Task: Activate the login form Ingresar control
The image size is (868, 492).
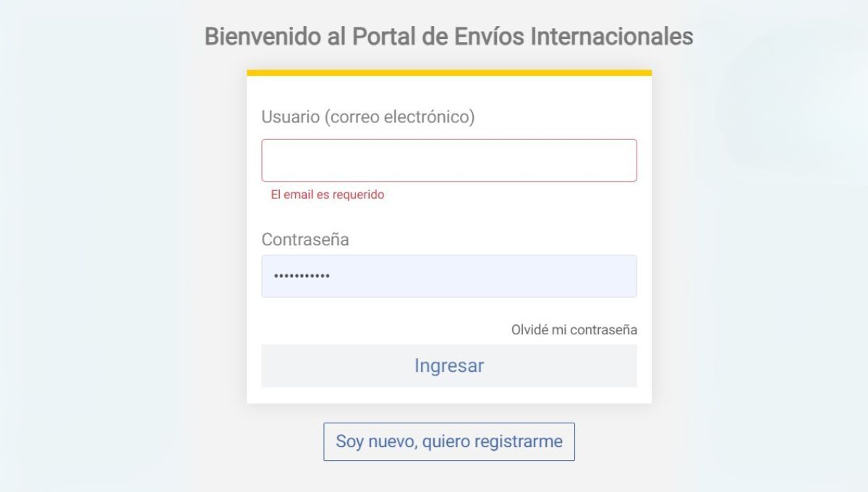Action: pyautogui.click(x=448, y=365)
